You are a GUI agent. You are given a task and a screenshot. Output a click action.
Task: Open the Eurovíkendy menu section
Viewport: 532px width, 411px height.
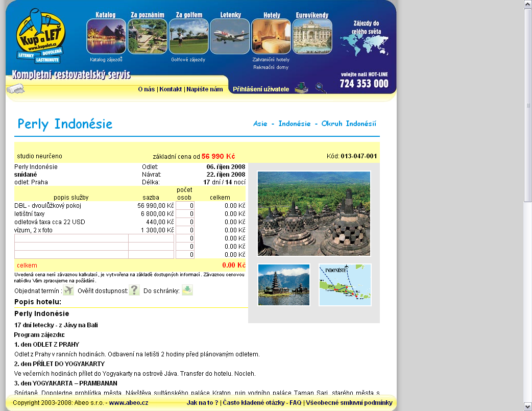(x=312, y=36)
